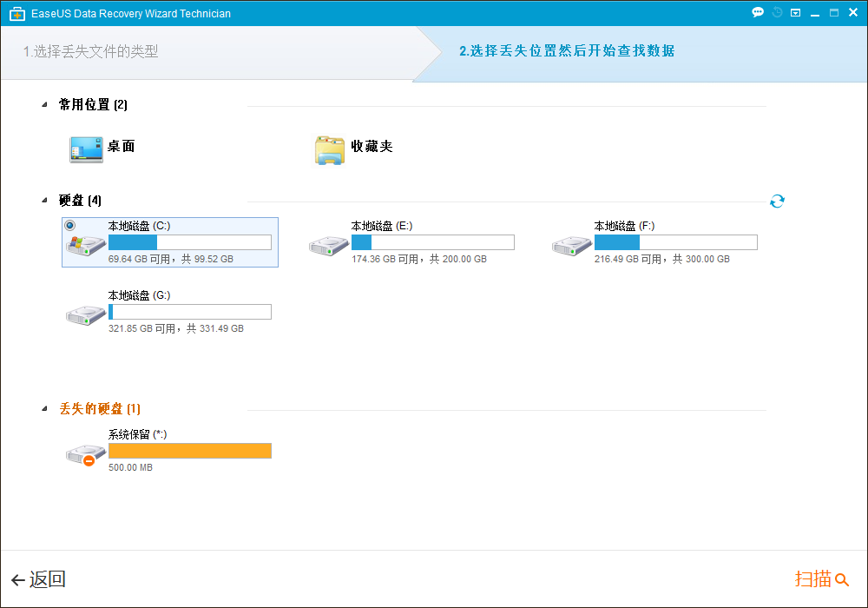The height and width of the screenshot is (608, 868).
Task: Click text 174.36 GB 可用，共 200.00 GB
Action: pos(419,259)
